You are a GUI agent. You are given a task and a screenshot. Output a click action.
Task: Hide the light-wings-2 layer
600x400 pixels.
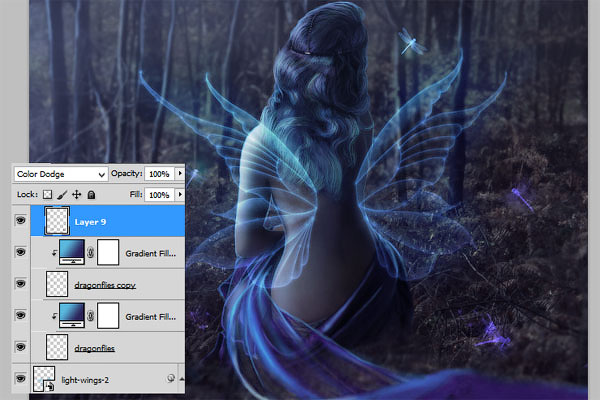click(21, 379)
